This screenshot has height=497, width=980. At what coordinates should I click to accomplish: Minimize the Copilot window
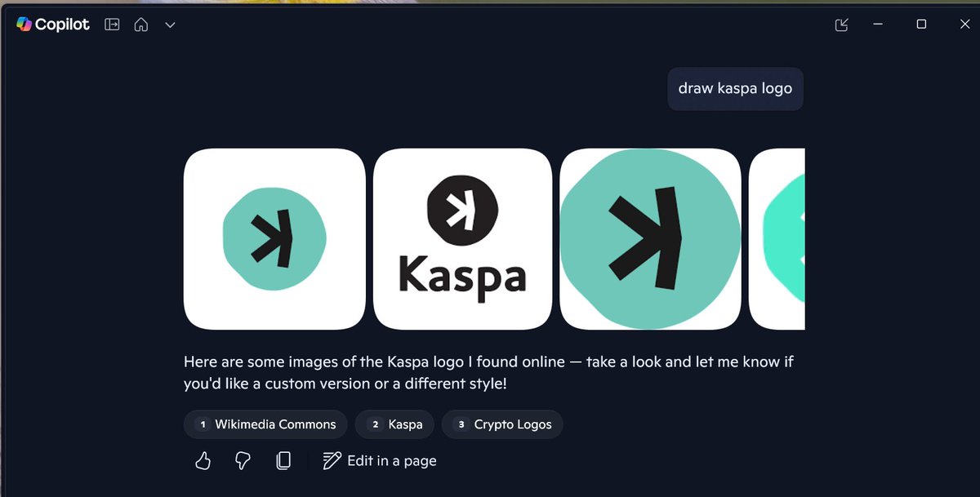(879, 24)
